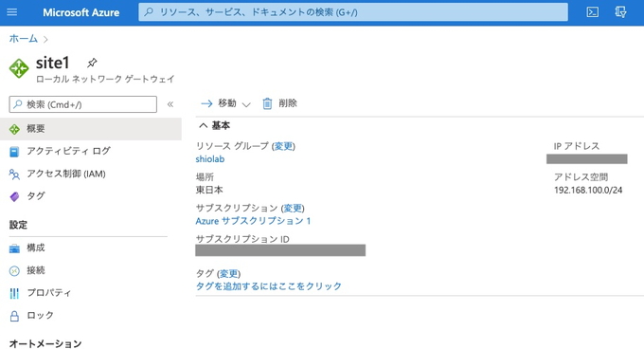The width and height of the screenshot is (644, 349).
Task: Click the Lock (ロック) padlock icon
Action: click(14, 316)
